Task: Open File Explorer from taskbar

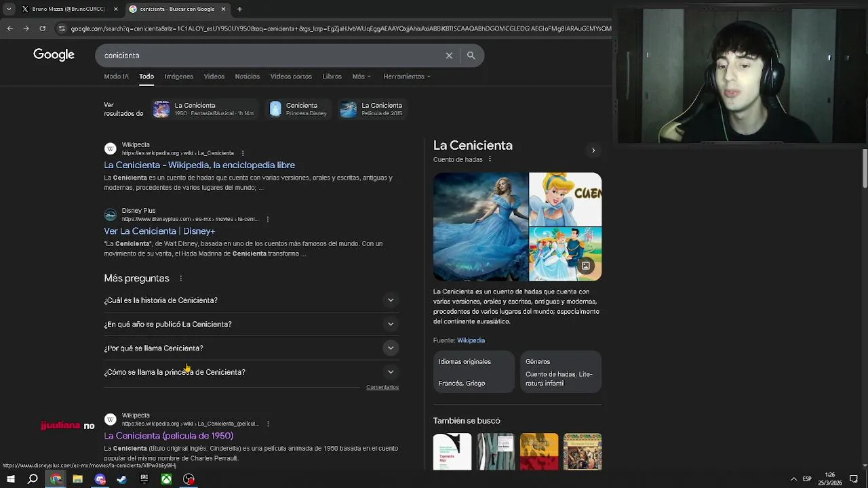Action: (77, 479)
